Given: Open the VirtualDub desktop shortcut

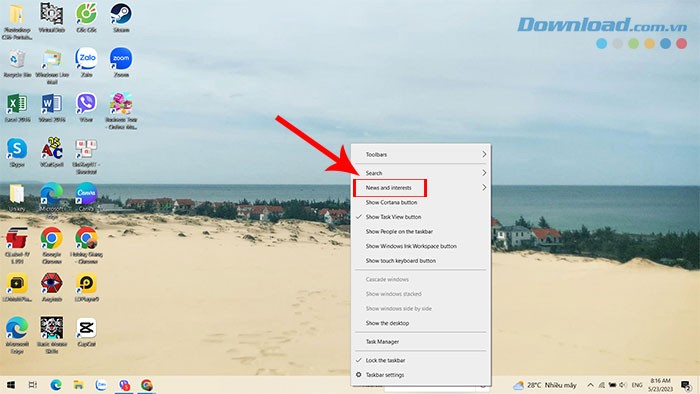Looking at the screenshot, I should click(52, 17).
